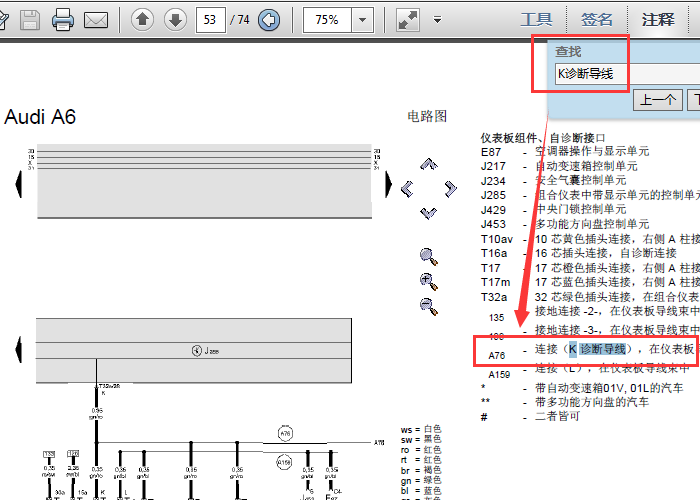
Task: Go to previous page with up arrow
Action: point(142,20)
